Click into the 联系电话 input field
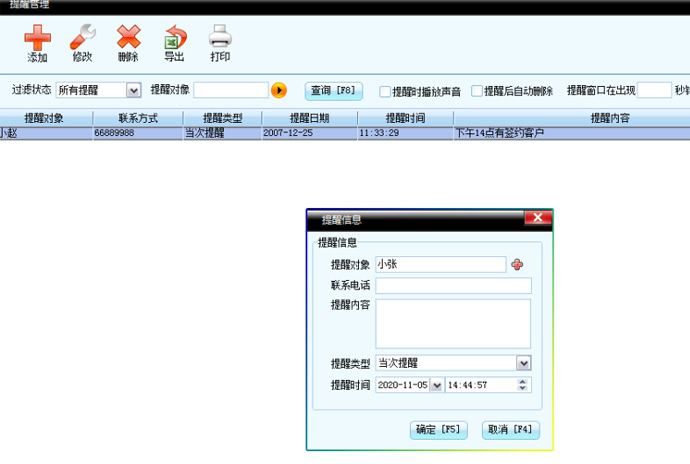The image size is (690, 464). point(453,286)
